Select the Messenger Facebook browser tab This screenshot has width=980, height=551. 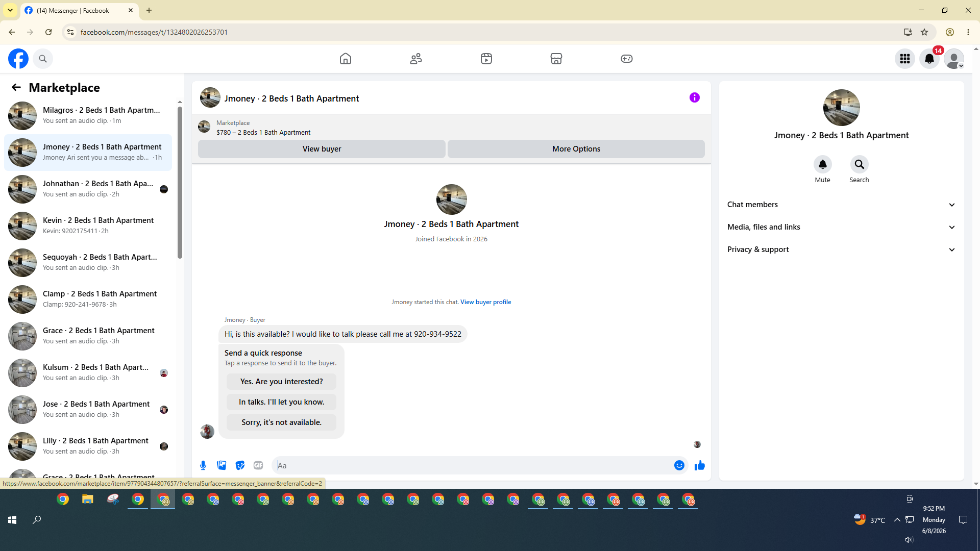79,10
